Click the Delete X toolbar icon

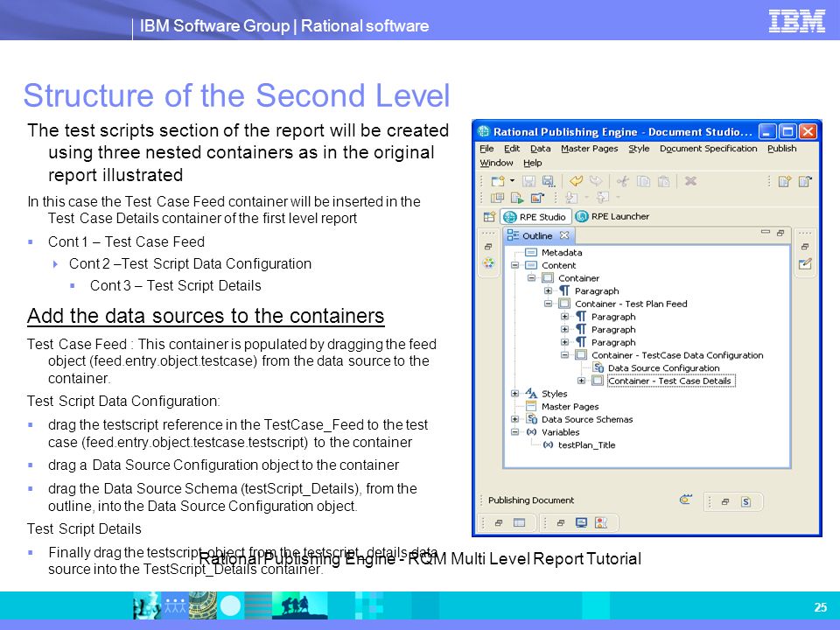pos(690,181)
